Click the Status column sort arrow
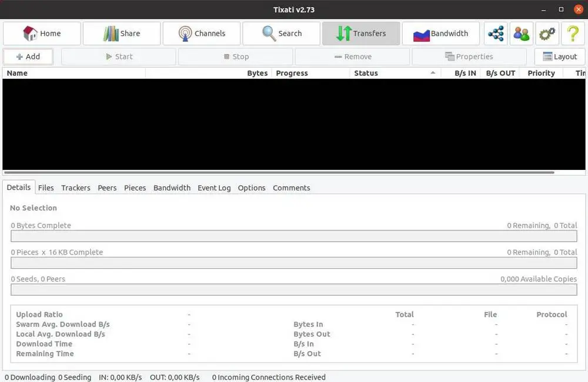The width and height of the screenshot is (588, 382). click(x=433, y=73)
